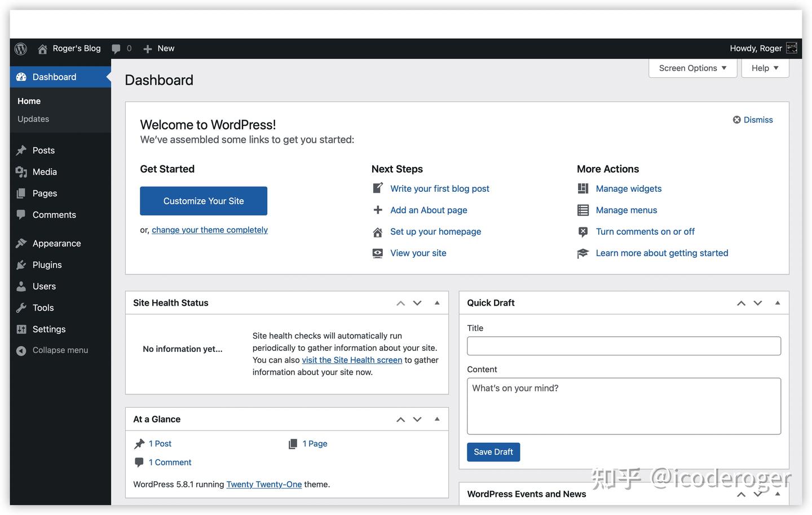Open the New content menu in the admin bar
This screenshot has width=812, height=515.
[x=159, y=49]
